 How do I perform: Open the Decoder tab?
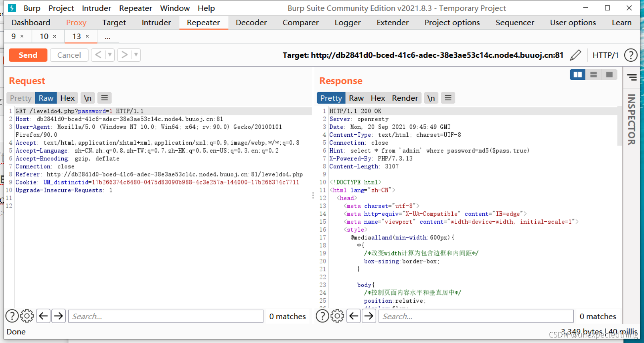(x=251, y=23)
